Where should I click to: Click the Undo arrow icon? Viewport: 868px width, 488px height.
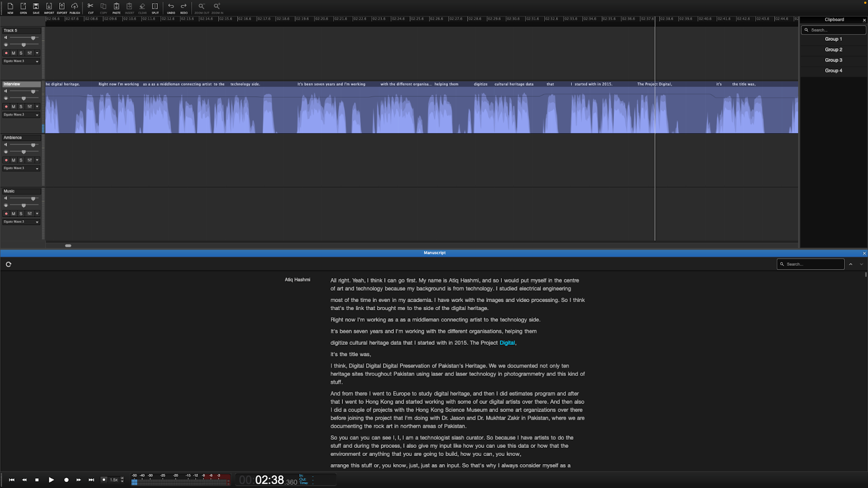click(x=171, y=8)
